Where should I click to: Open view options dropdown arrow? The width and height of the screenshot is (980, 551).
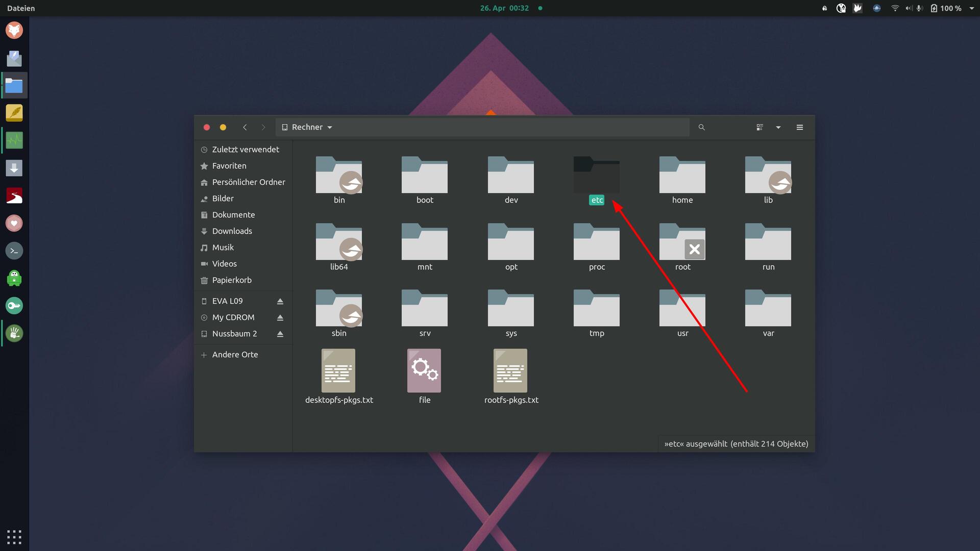(778, 128)
